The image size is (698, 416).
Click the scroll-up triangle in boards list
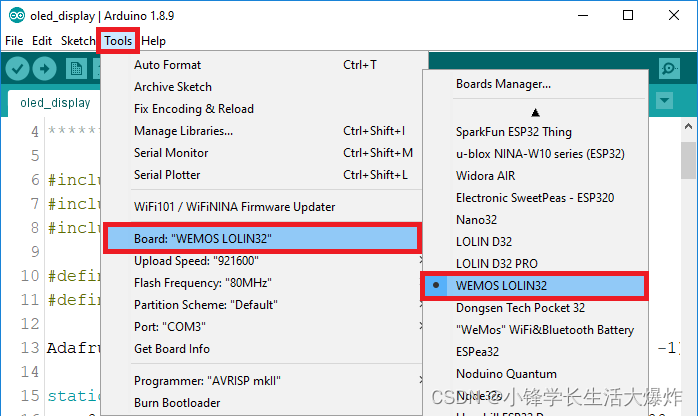[x=536, y=113]
